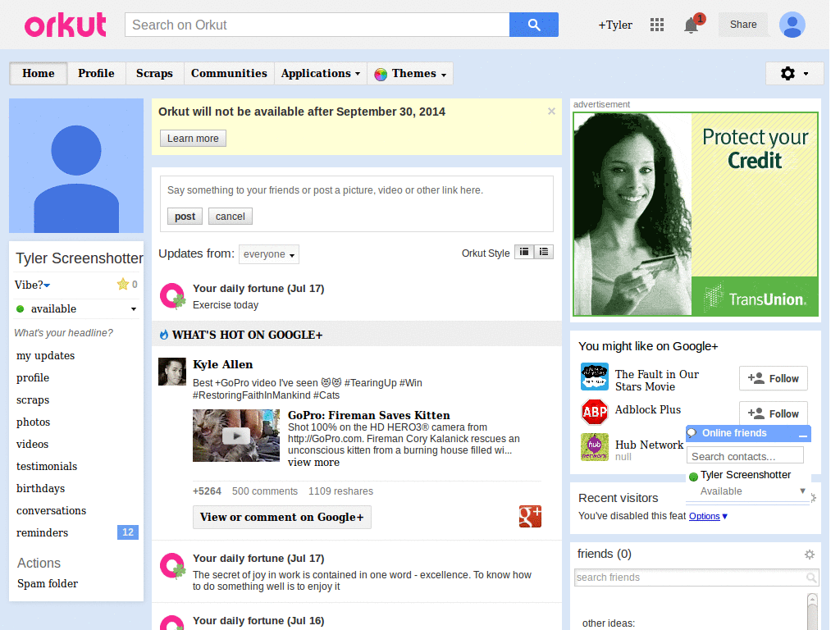The width and height of the screenshot is (840, 630).
Task: Click the Adblock Plus ABP icon
Action: click(595, 412)
